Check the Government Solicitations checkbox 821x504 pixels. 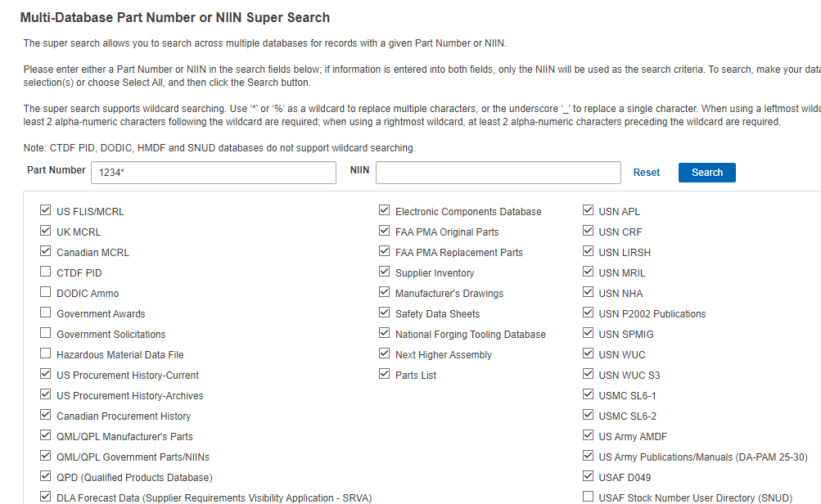46,333
